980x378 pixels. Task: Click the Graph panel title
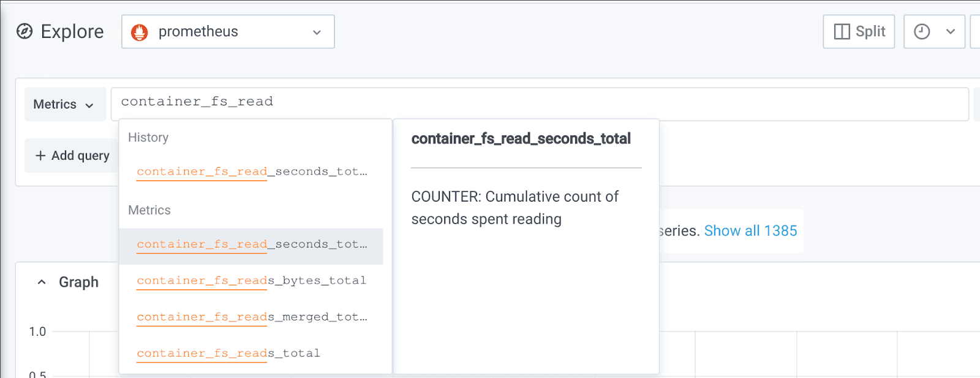click(x=78, y=282)
